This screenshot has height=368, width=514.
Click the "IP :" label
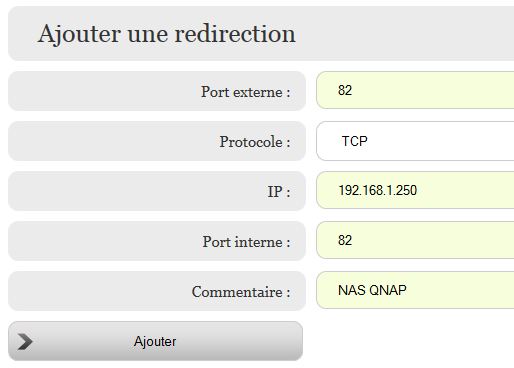[279, 192]
